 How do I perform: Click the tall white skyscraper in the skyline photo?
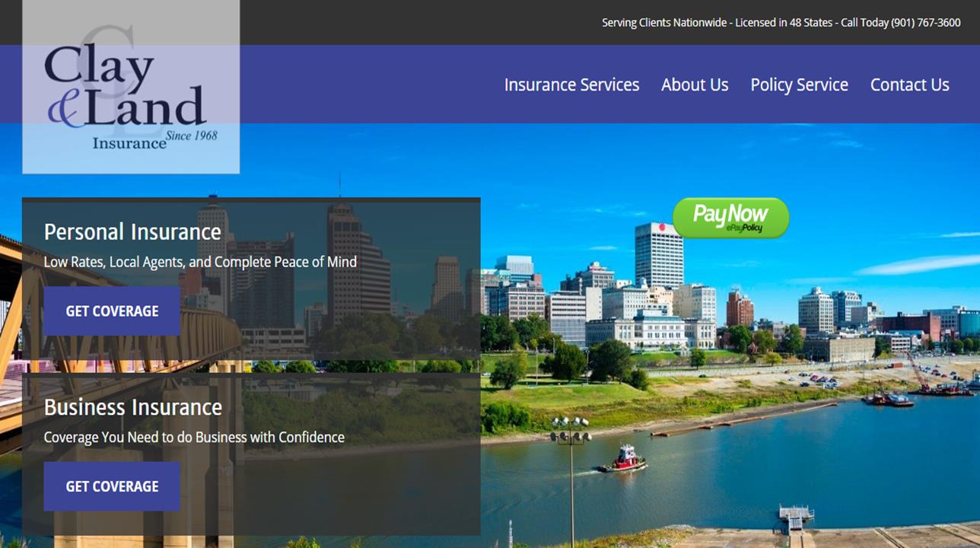click(658, 255)
